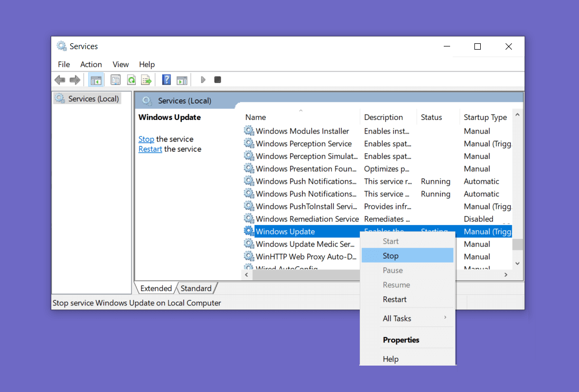
Task: Click the gear icon beside Windows Perception Simulat...
Action: click(x=249, y=156)
